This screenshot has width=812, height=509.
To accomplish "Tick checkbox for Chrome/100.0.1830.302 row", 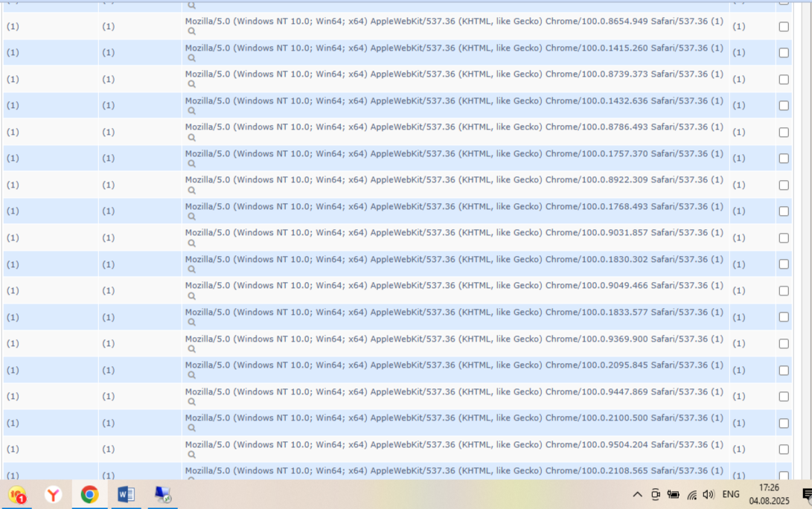I will (784, 264).
